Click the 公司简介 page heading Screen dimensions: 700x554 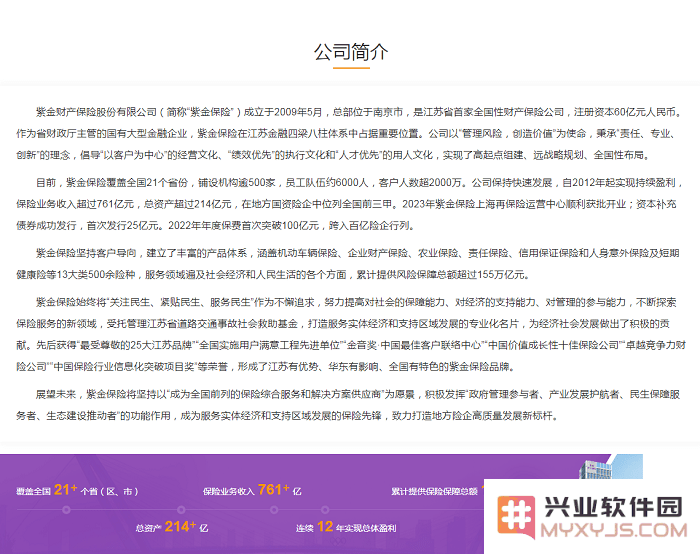[x=351, y=53]
